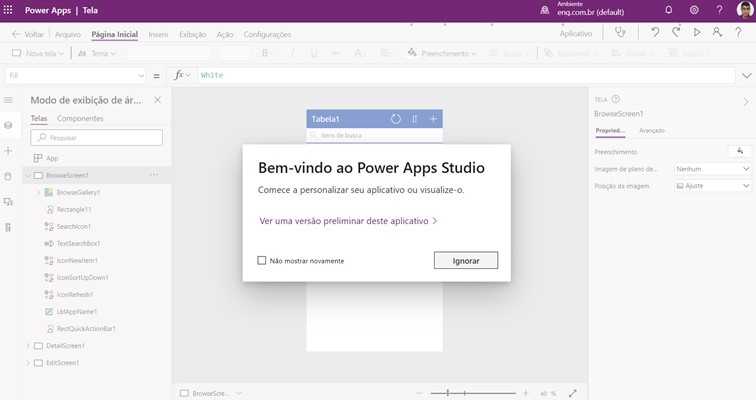Undo the last action
Screen dimensions: 756x400
[655, 32]
